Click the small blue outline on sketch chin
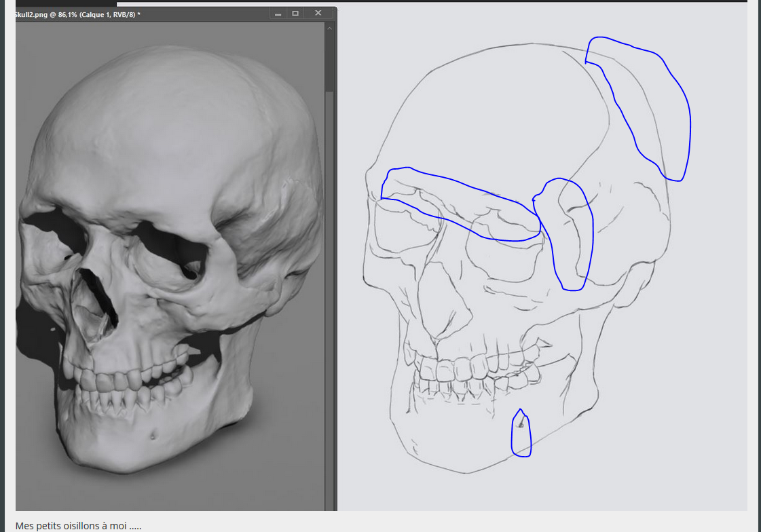 (x=521, y=434)
